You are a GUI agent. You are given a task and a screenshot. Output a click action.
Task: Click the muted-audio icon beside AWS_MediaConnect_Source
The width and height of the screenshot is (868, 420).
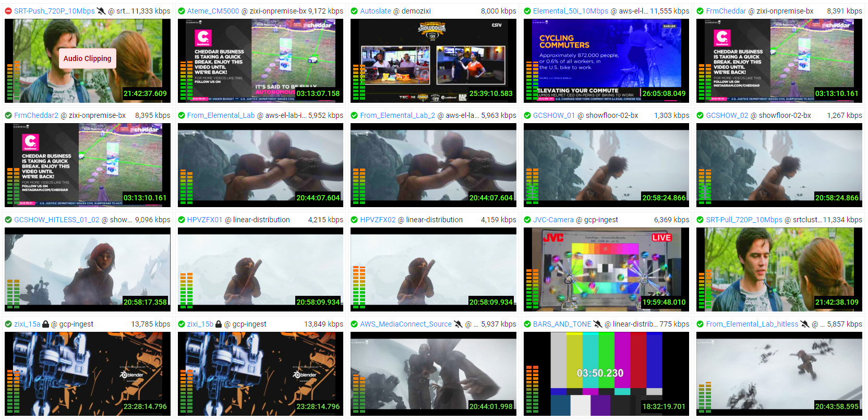point(458,324)
